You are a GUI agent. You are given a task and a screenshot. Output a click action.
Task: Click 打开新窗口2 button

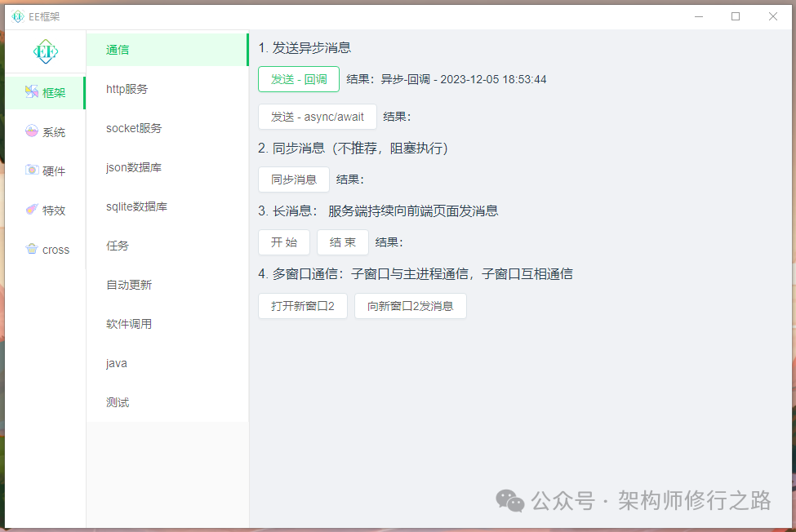click(303, 306)
